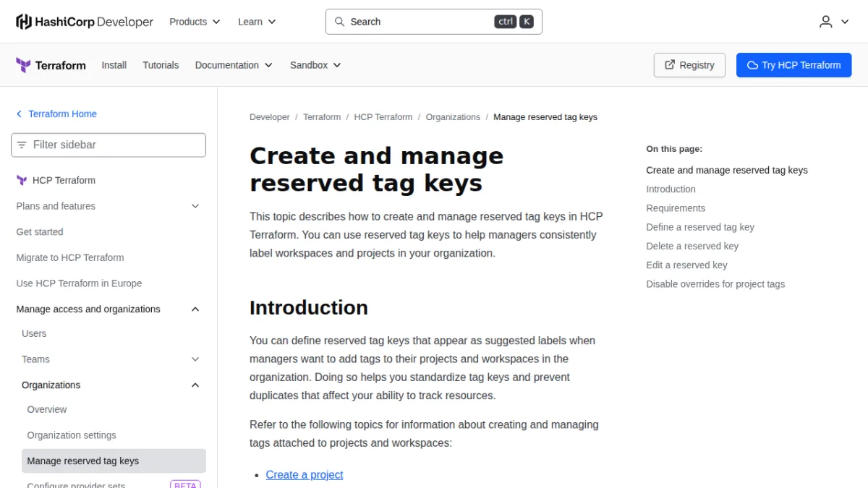
Task: Click the back arrow beside Terraform Home
Action: [20, 114]
